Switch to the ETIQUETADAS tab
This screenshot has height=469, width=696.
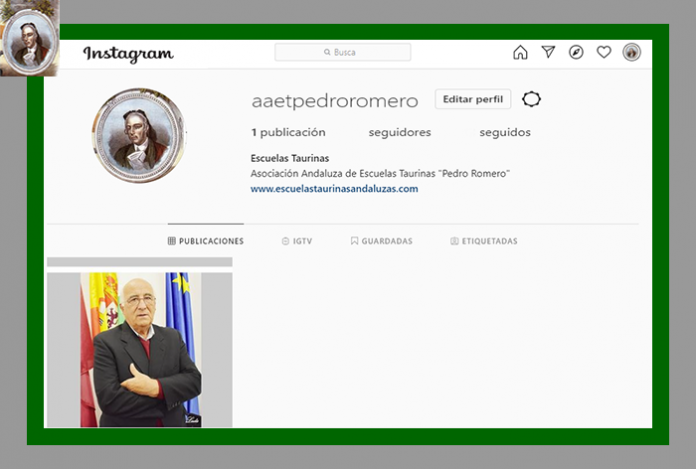[484, 241]
